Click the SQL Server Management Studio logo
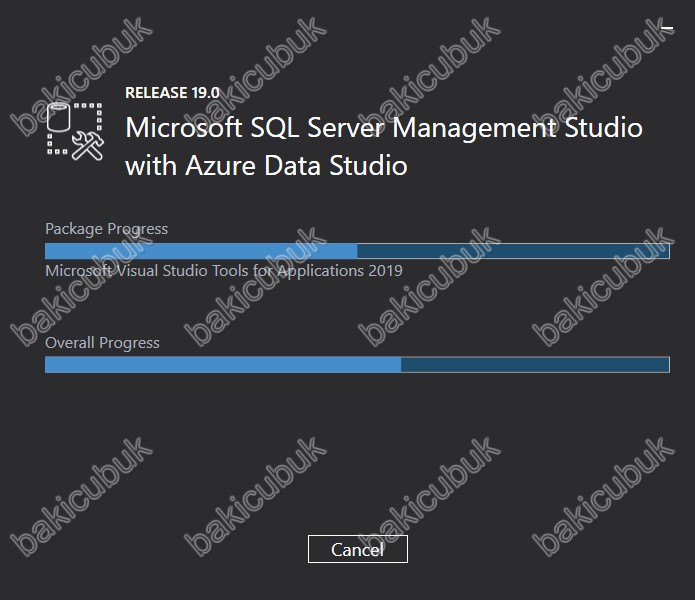Screen dimensions: 695x600 [x=75, y=131]
